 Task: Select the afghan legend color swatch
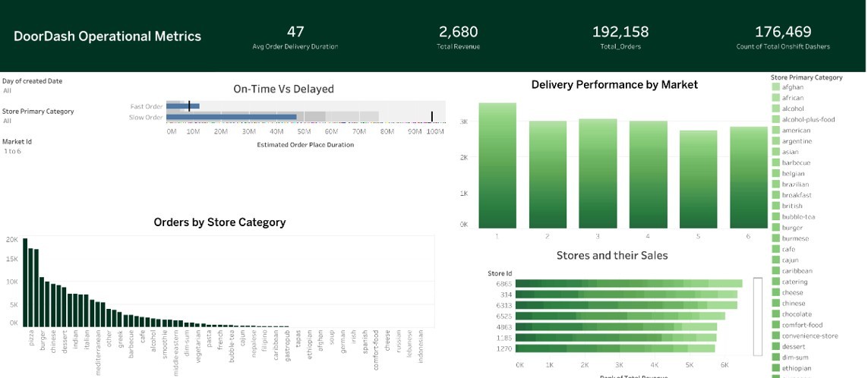pyautogui.click(x=775, y=87)
